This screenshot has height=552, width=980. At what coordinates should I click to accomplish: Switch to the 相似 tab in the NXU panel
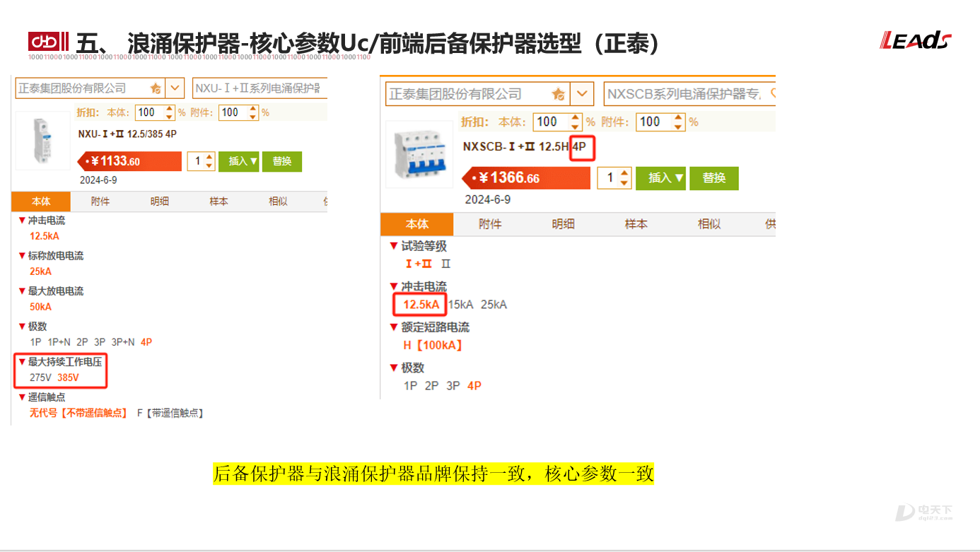(279, 201)
